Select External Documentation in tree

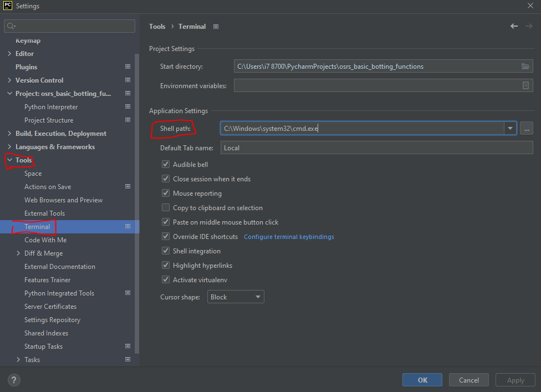click(60, 267)
